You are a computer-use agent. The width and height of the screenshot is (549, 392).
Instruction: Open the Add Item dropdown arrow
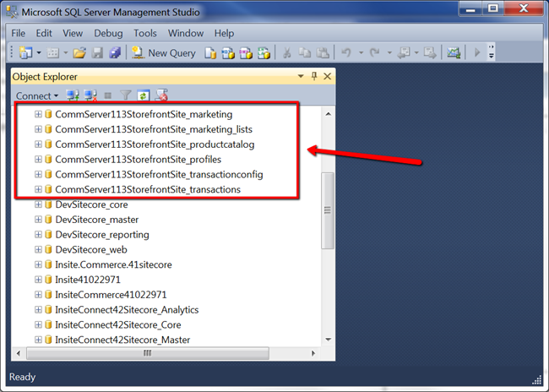coord(66,53)
